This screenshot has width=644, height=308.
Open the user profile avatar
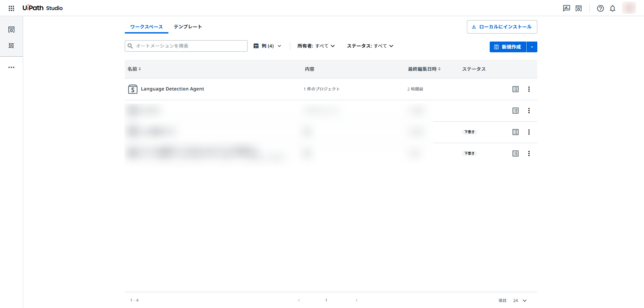click(x=629, y=8)
